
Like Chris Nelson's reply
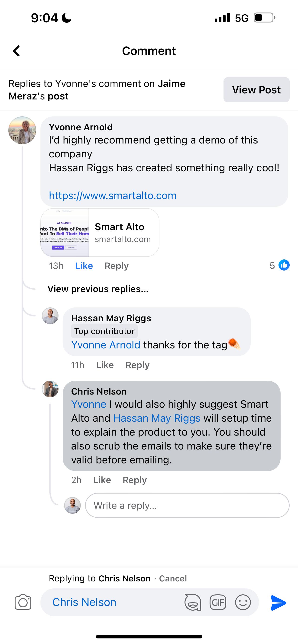(102, 480)
